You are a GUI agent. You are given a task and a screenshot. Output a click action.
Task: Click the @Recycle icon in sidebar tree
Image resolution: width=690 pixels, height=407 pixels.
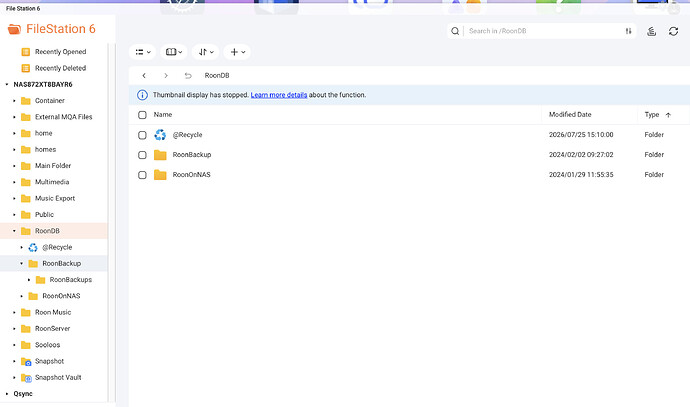[x=33, y=247]
